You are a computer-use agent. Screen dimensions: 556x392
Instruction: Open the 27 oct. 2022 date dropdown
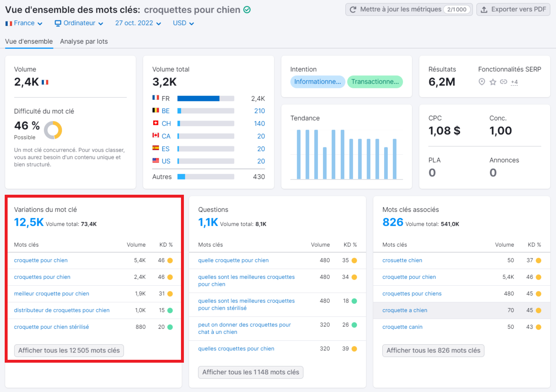tap(138, 23)
